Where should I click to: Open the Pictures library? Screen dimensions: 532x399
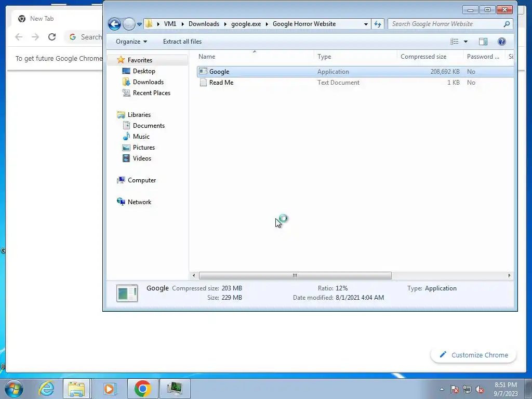144,147
